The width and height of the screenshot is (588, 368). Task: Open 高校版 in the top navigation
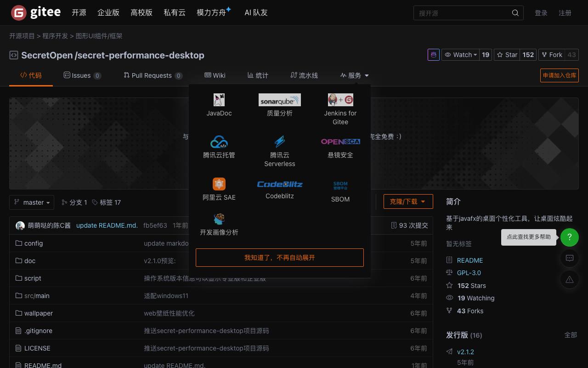coord(141,13)
